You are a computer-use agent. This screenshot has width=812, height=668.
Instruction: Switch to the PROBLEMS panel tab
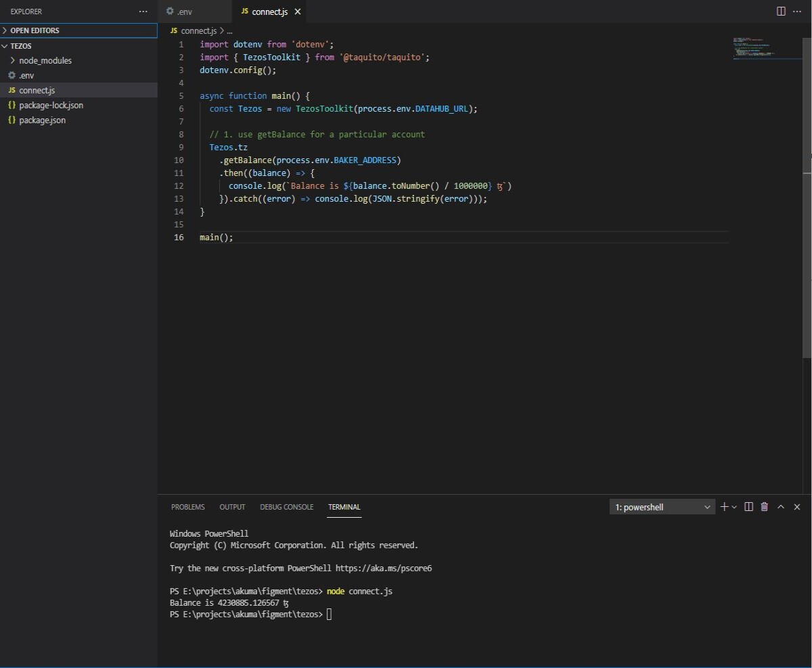tap(187, 507)
